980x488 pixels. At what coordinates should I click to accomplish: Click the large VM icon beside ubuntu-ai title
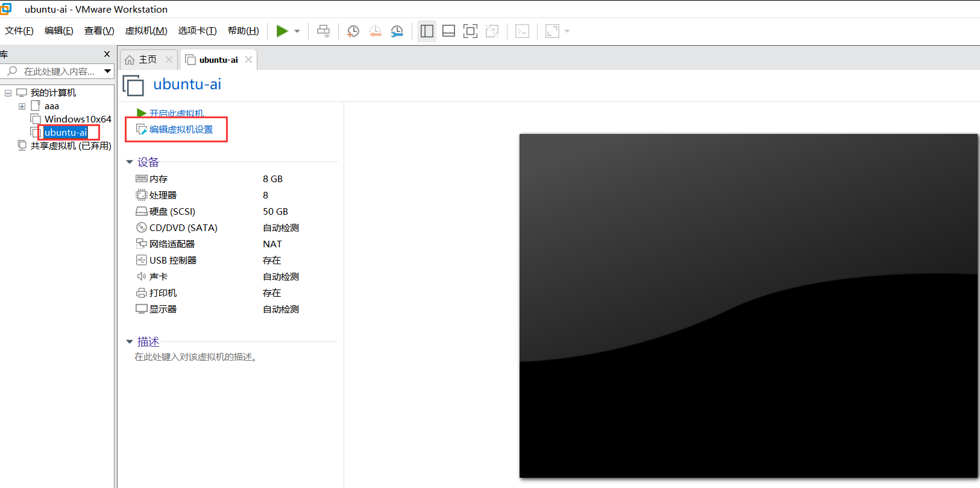[134, 86]
